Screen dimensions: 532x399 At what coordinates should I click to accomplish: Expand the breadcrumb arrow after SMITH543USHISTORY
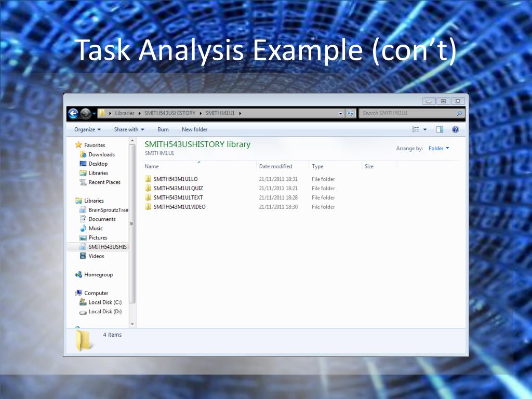201,113
